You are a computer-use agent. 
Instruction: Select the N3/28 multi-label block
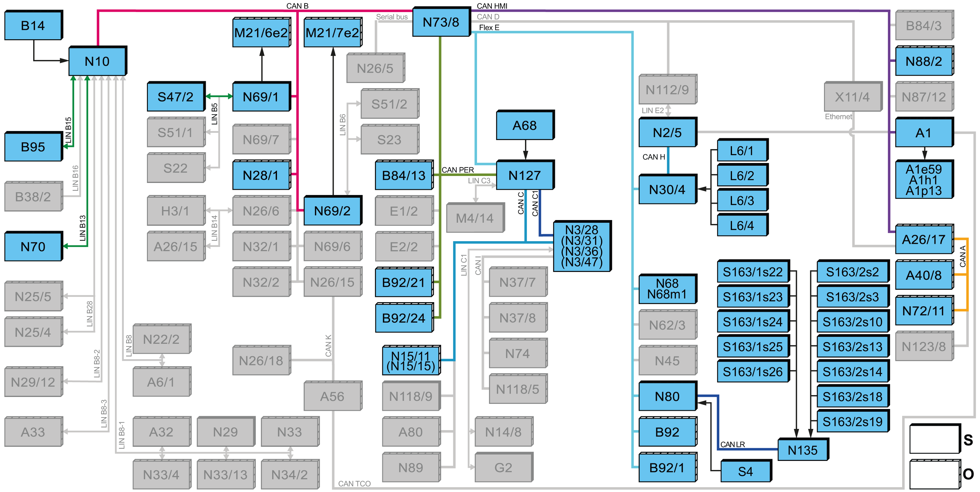582,246
